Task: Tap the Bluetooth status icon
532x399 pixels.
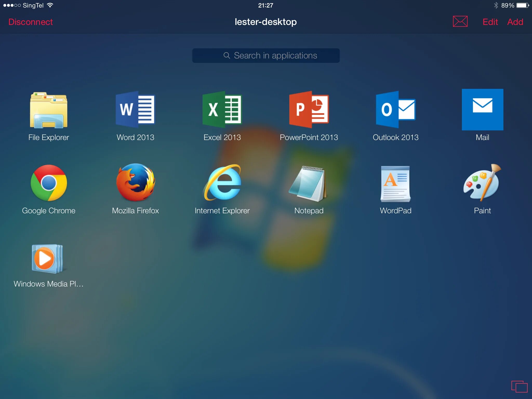Action: click(496, 5)
